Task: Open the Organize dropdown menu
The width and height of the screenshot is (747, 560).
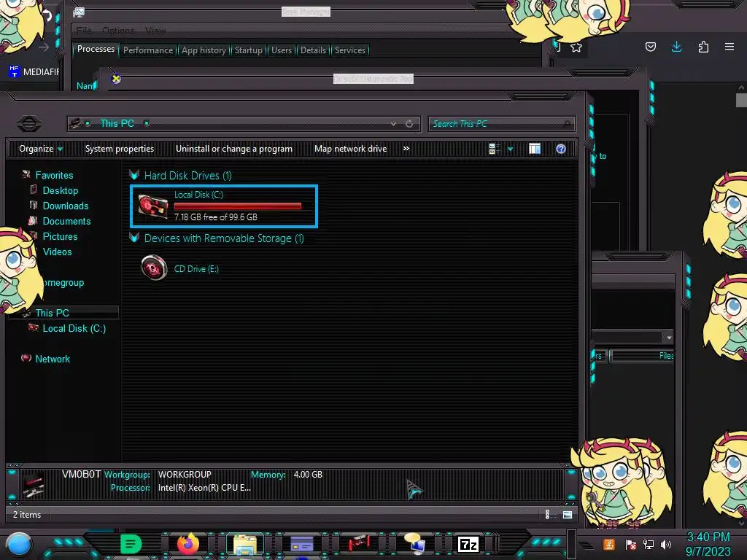Action: (x=41, y=149)
